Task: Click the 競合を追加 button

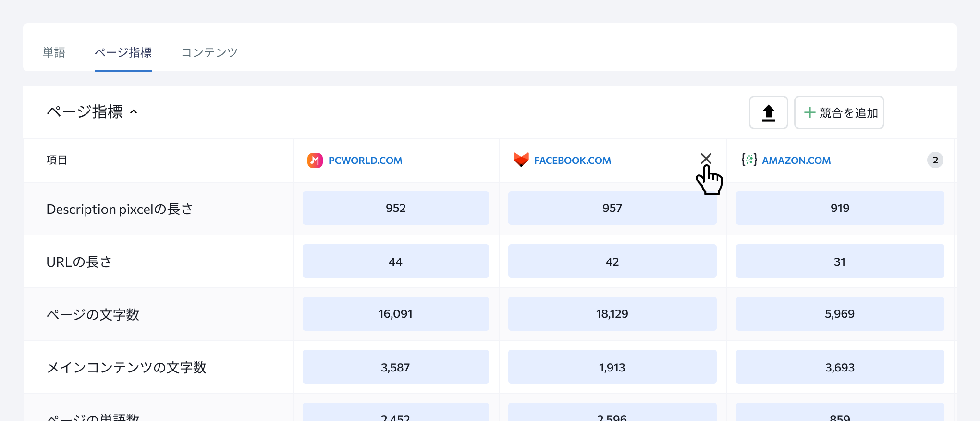Action: [x=839, y=112]
